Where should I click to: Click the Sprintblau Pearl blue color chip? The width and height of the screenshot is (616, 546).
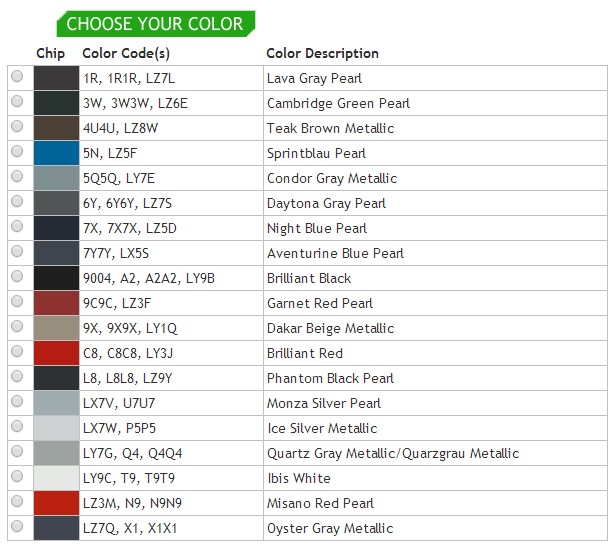[x=55, y=153]
